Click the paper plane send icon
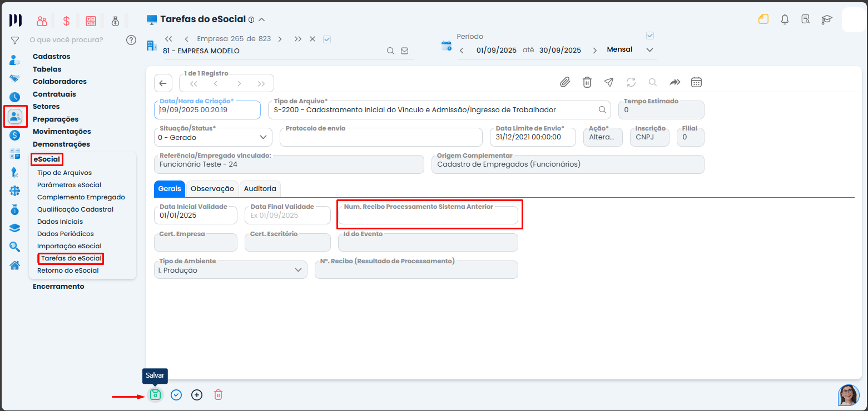The image size is (868, 411). (609, 82)
